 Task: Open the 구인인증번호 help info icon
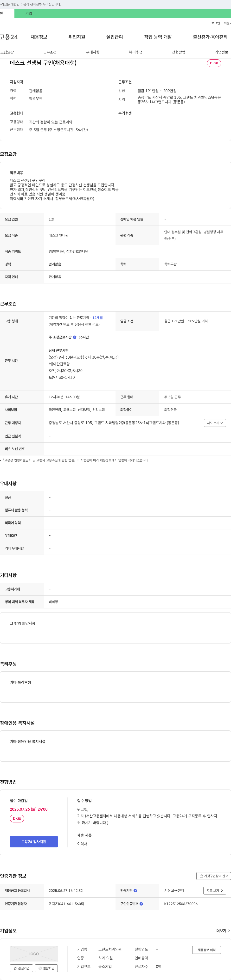141,904
